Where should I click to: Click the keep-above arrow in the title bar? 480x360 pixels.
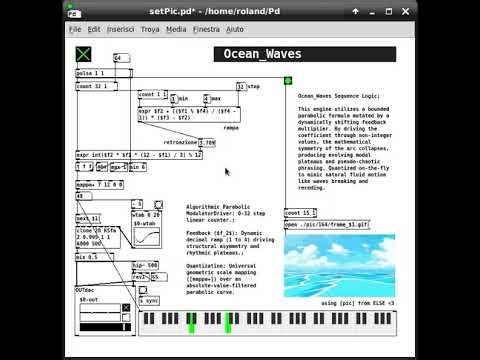(356, 12)
